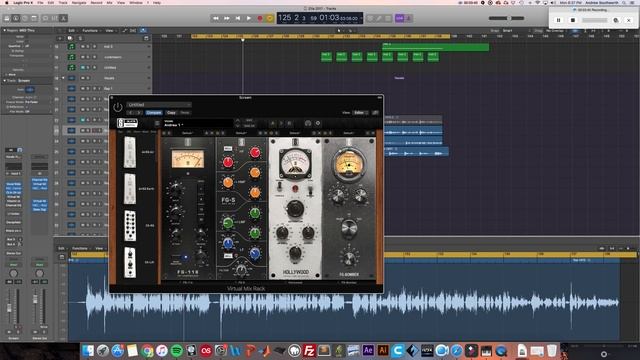Screen dimensions: 640x360
Task: Open the Mixer button in control bar
Action: 54,18
